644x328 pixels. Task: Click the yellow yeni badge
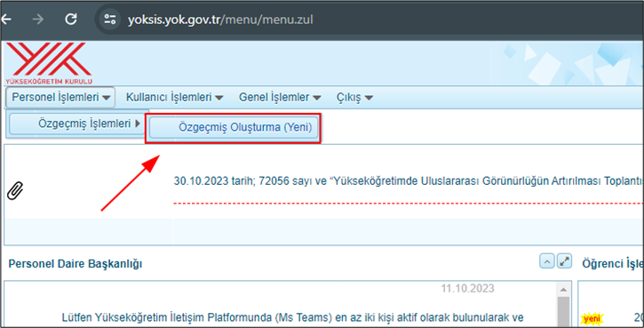[x=592, y=318]
